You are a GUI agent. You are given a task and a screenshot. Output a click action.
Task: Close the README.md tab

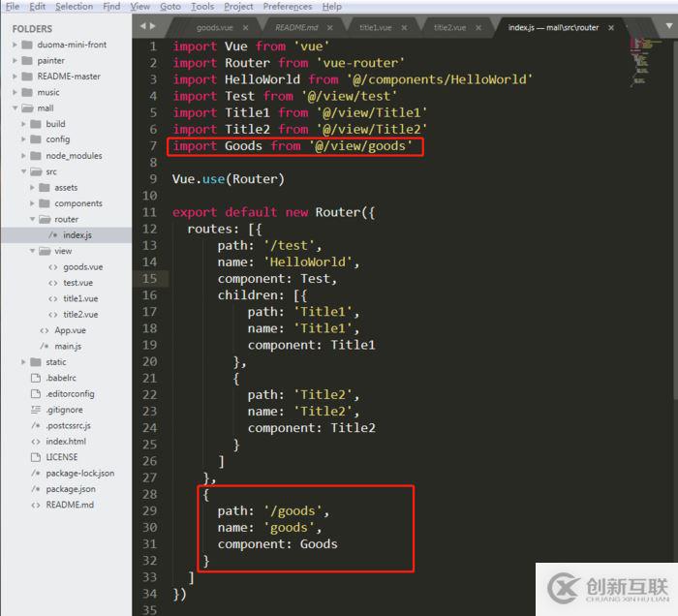[x=330, y=28]
